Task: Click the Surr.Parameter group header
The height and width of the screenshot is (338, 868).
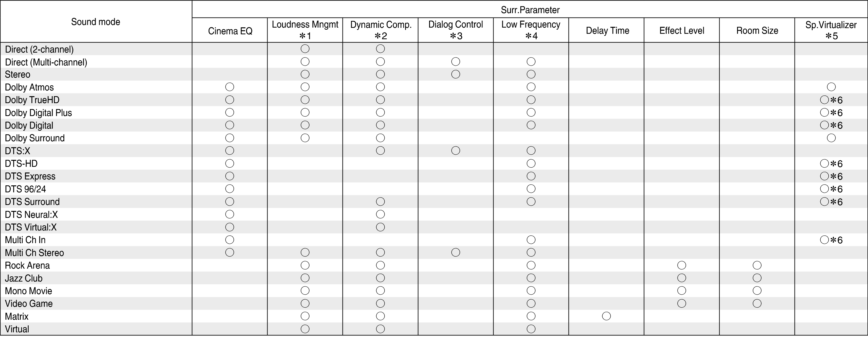Action: pyautogui.click(x=530, y=10)
